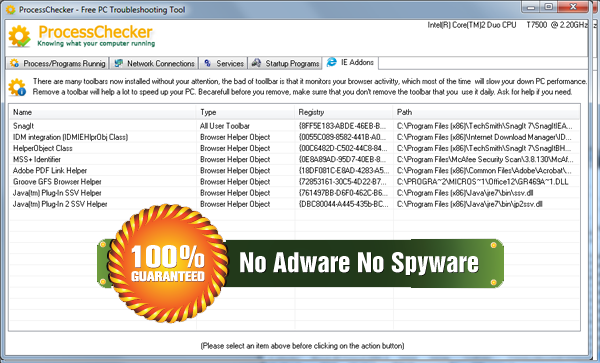
Task: Click the Startup Programs tab icon
Action: click(256, 63)
